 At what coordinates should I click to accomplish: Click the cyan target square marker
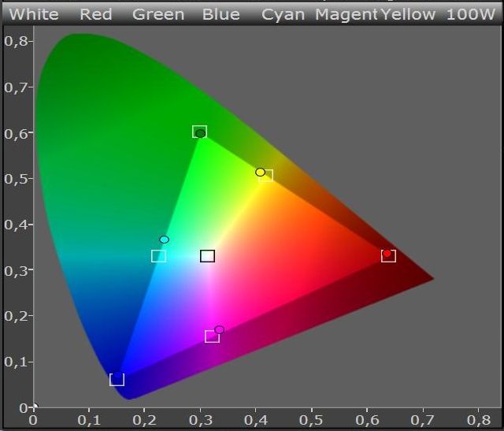pos(158,256)
